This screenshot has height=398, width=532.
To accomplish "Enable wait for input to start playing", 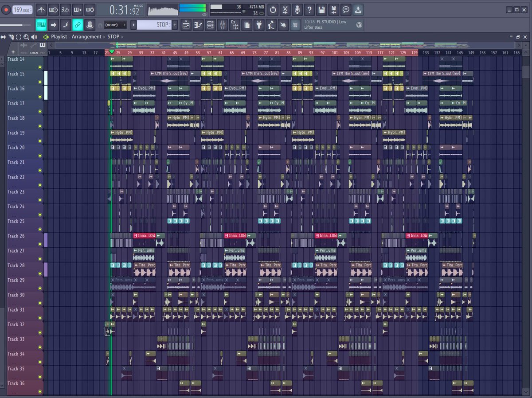I will coord(53,9).
